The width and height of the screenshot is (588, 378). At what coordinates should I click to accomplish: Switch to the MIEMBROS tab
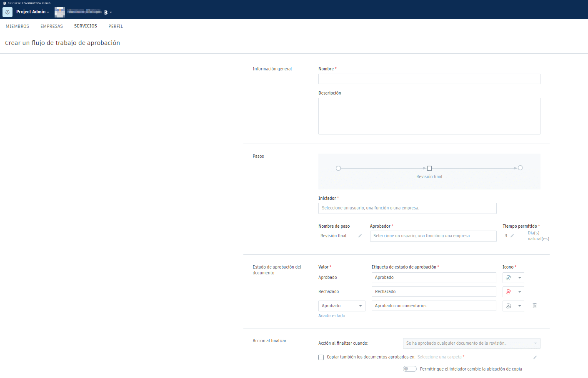click(x=18, y=26)
